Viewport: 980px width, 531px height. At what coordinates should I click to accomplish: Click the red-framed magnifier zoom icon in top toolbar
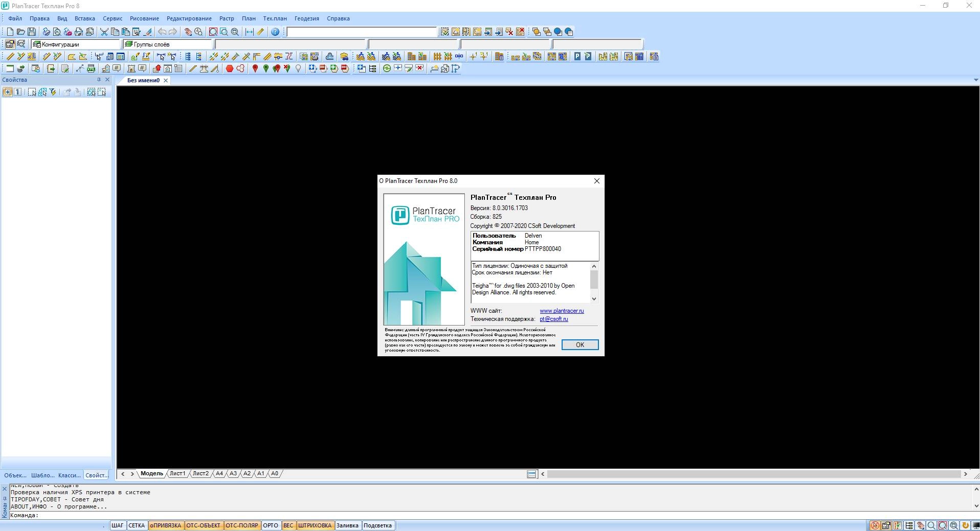[x=213, y=32]
